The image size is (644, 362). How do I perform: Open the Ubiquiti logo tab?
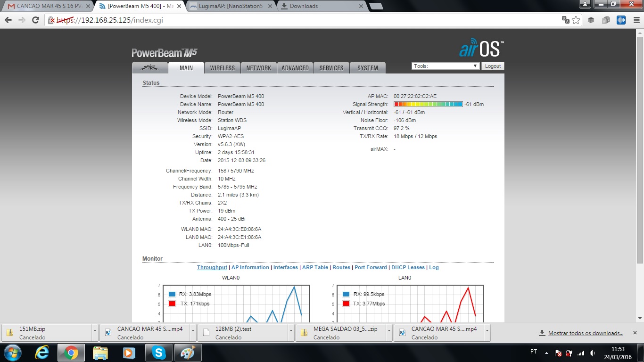[150, 68]
